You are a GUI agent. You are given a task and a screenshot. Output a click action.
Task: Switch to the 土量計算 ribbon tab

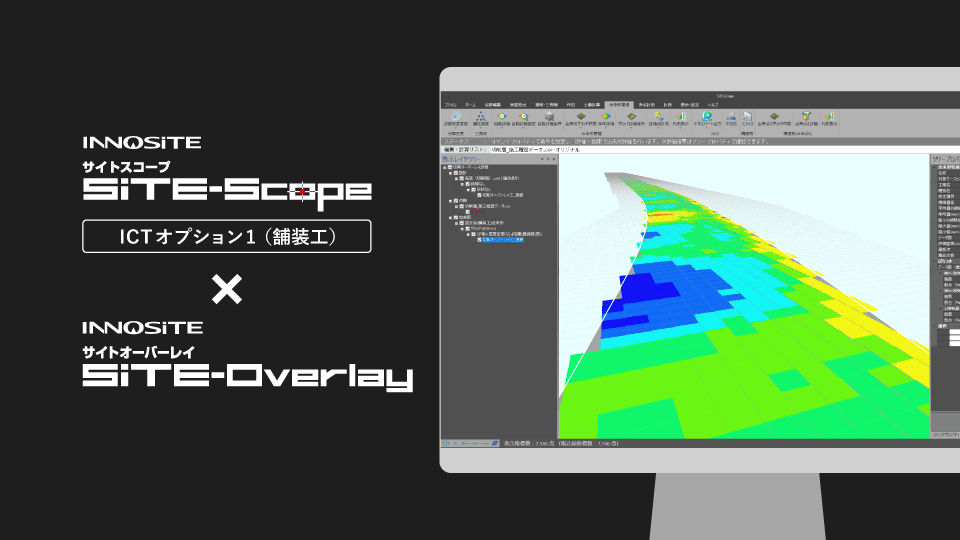tap(591, 104)
